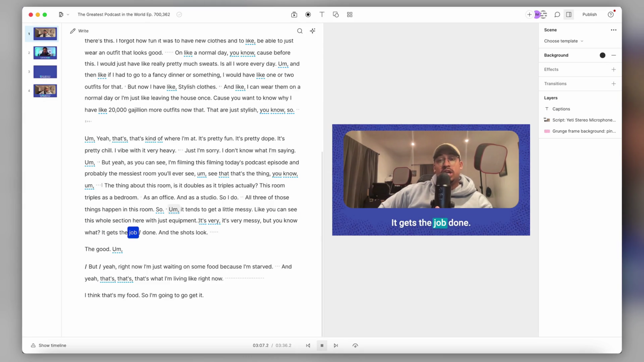This screenshot has height=362, width=644.
Task: Toggle loop playback at the bottom bar
Action: pos(355,345)
